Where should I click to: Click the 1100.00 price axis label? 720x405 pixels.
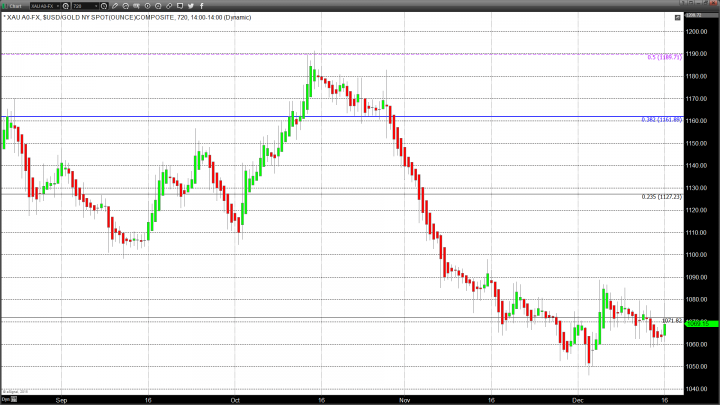tap(697, 255)
